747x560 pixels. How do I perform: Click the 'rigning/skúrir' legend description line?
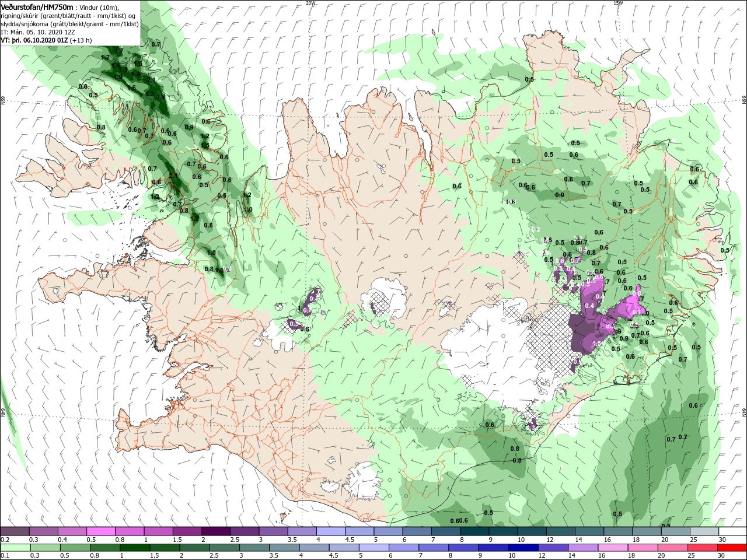point(68,16)
